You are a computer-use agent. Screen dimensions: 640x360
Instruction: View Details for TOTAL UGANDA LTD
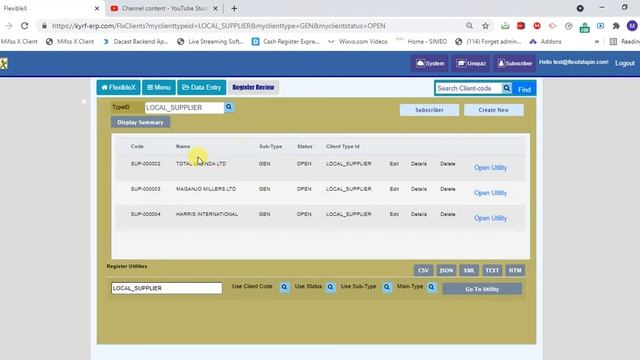[x=419, y=164]
